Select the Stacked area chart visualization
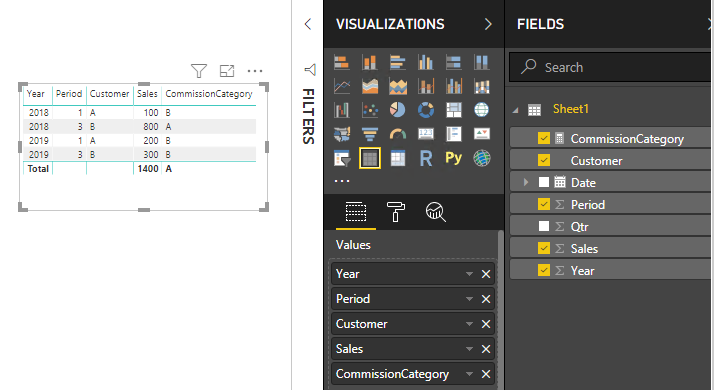 tap(398, 86)
